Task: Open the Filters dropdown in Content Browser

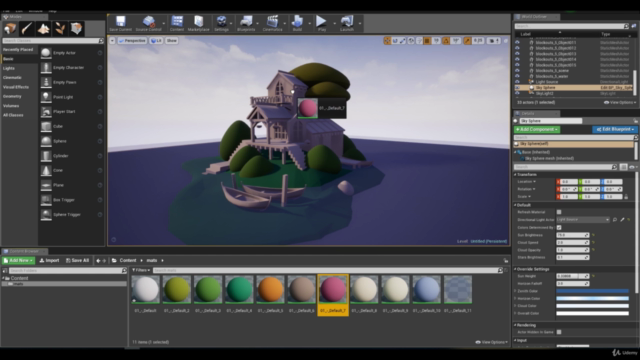Action: pyautogui.click(x=141, y=270)
